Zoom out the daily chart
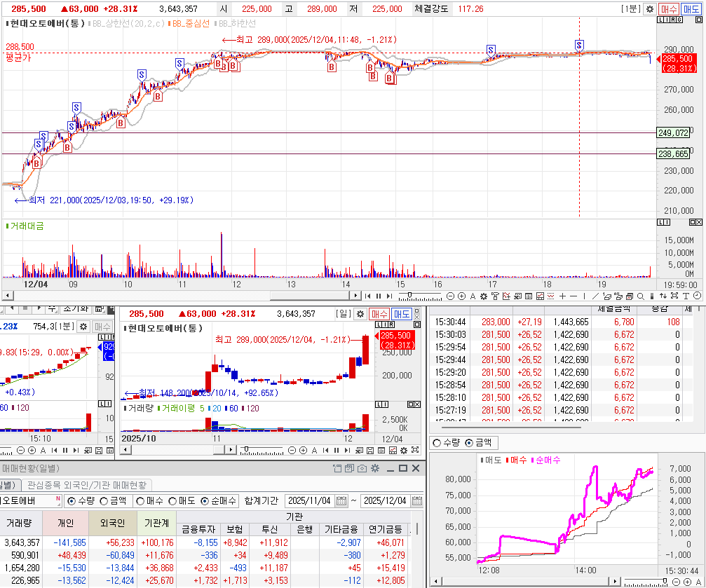Screen dimensions: 706x588 292,450
